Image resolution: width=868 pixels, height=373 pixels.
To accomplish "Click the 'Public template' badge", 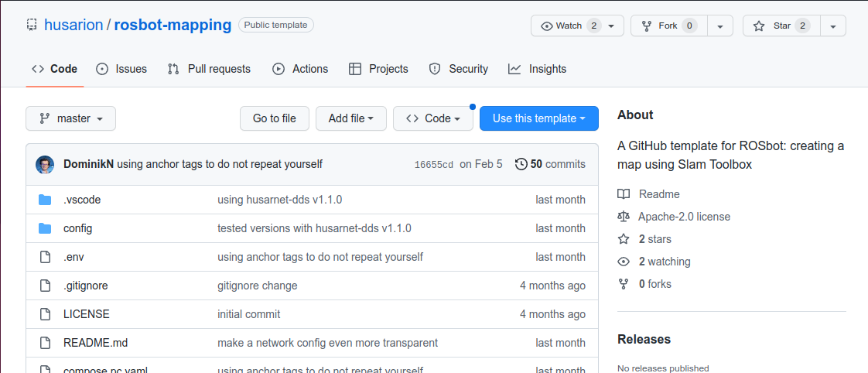I will pos(276,25).
